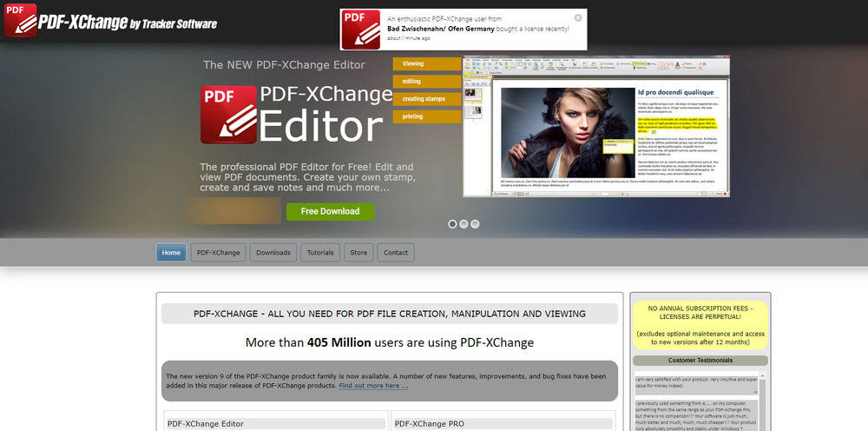
Task: Click the Free Download button
Action: tap(331, 211)
